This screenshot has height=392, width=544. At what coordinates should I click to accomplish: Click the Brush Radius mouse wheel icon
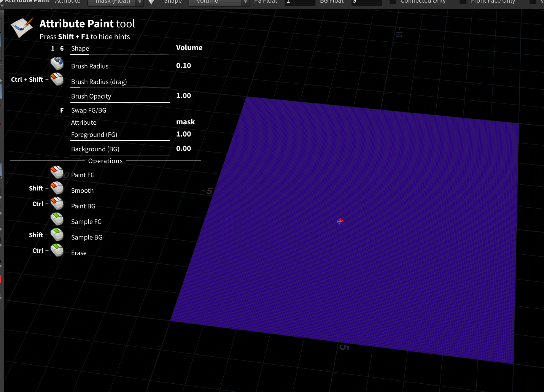(x=57, y=63)
